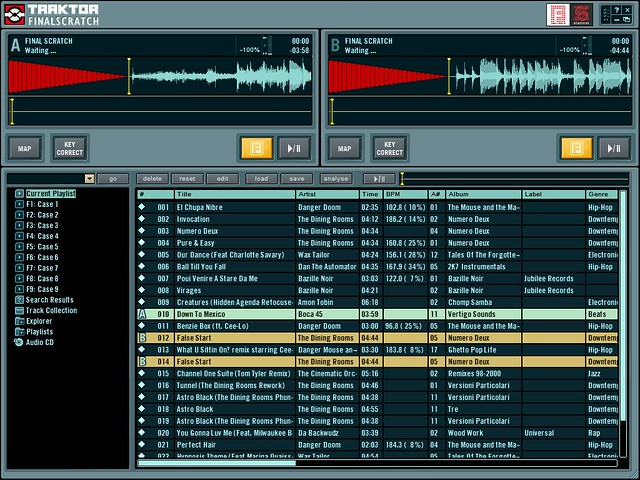This screenshot has height=480, width=640.
Task: Click the Deck A marker on Down To Mexico
Action: (x=142, y=314)
